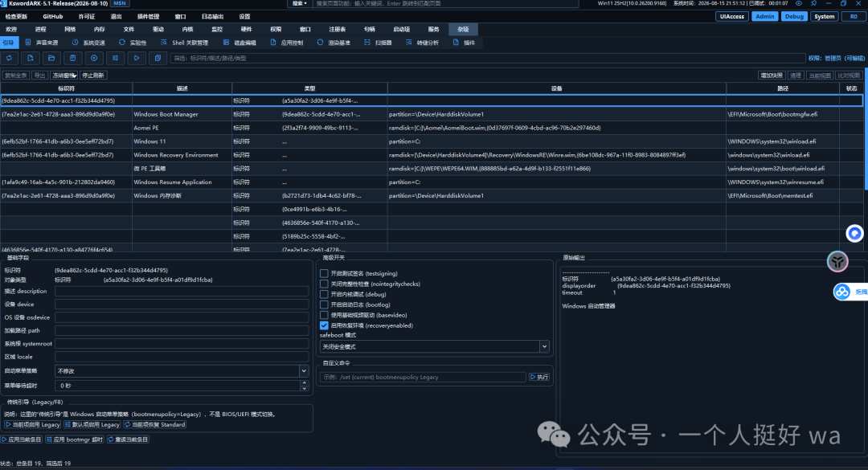Click the 当前项恢复 Standard button
868x470 pixels.
coord(155,424)
